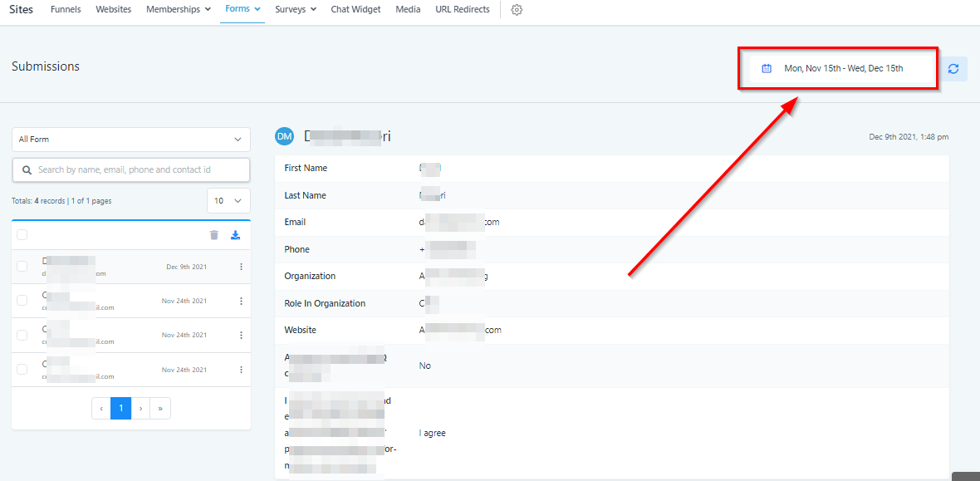
Task: Click the refresh submissions icon button
Action: (953, 68)
